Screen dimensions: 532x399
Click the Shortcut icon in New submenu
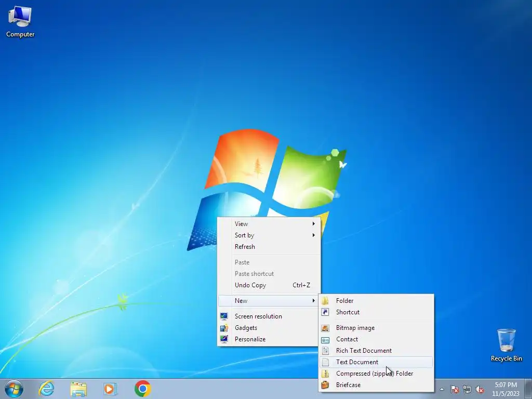(x=325, y=312)
